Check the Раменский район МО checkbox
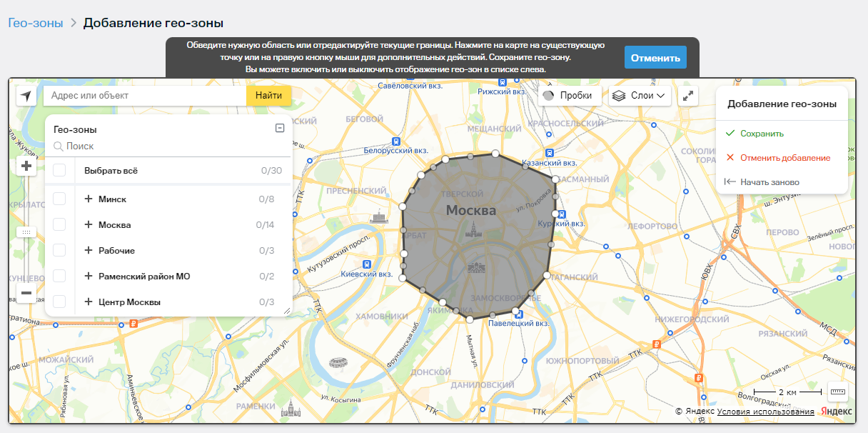The height and width of the screenshot is (433, 868). coord(59,276)
